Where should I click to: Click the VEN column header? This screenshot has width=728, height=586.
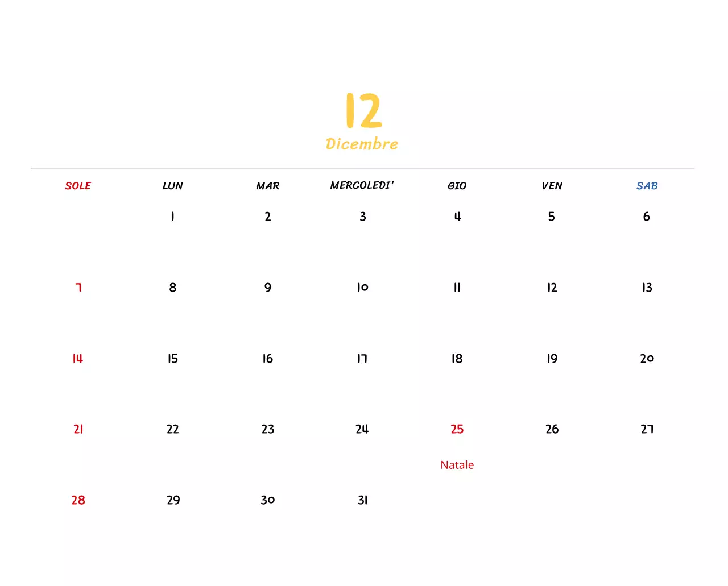click(552, 185)
